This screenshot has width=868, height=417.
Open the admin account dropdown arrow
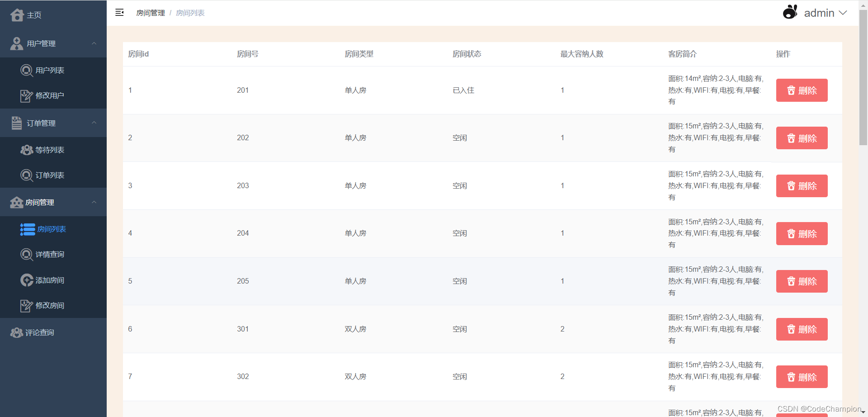click(844, 13)
